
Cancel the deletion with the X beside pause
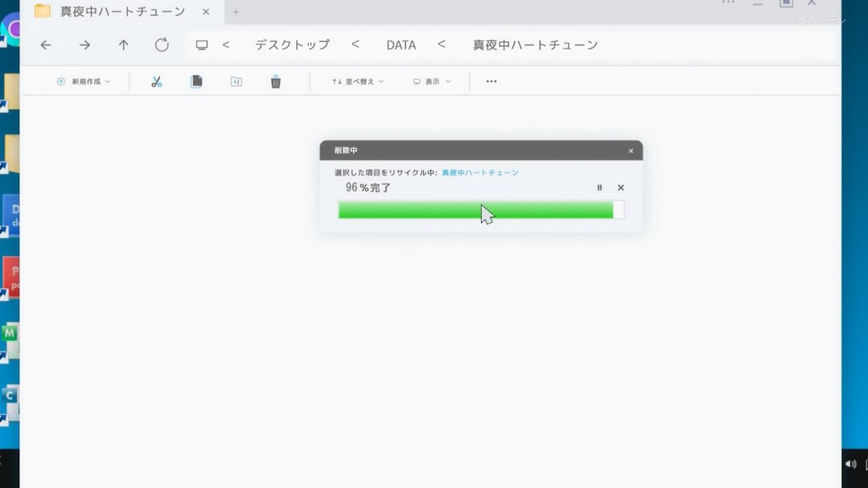coord(620,188)
